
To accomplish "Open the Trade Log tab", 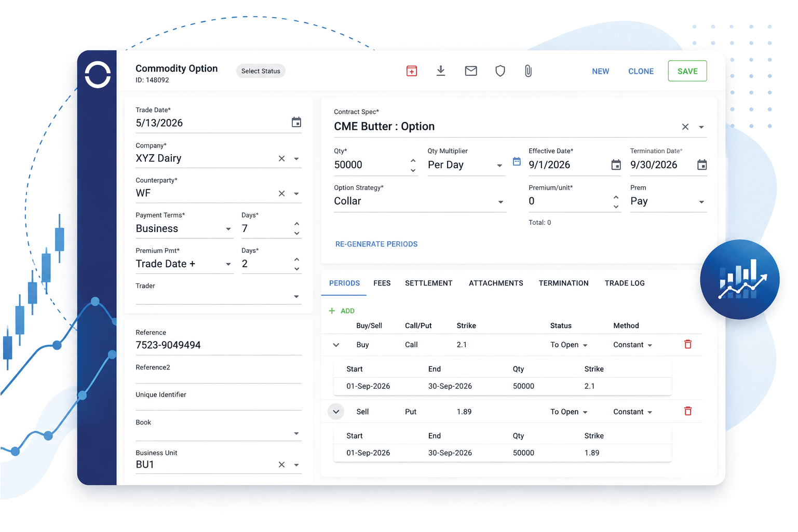I will click(x=625, y=283).
